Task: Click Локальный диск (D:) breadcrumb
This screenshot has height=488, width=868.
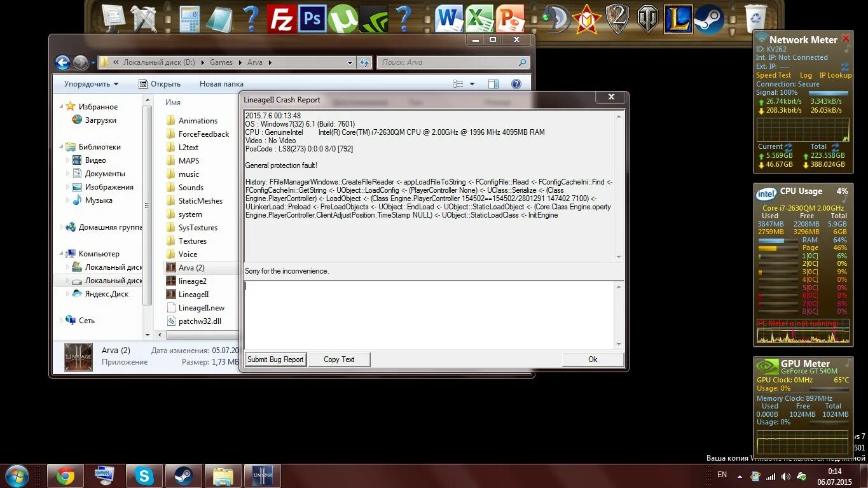Action: (159, 62)
